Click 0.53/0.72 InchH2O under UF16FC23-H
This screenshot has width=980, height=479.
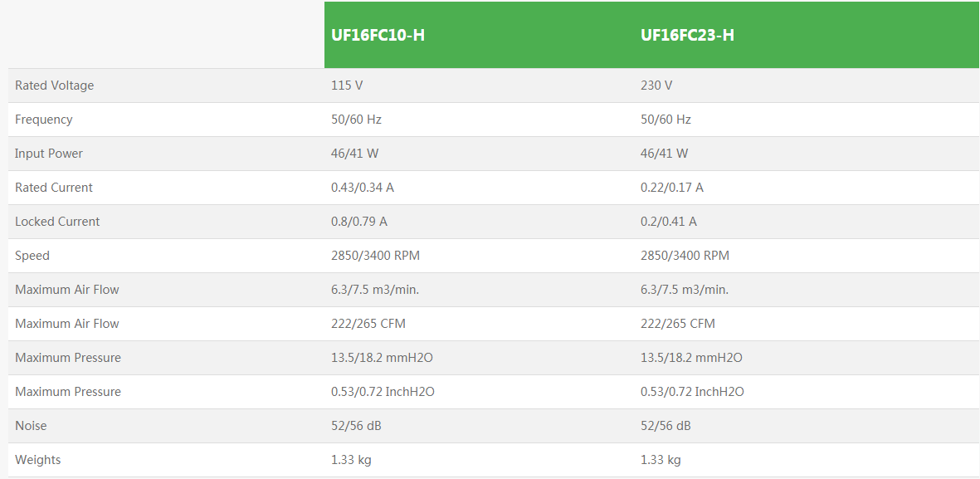692,392
